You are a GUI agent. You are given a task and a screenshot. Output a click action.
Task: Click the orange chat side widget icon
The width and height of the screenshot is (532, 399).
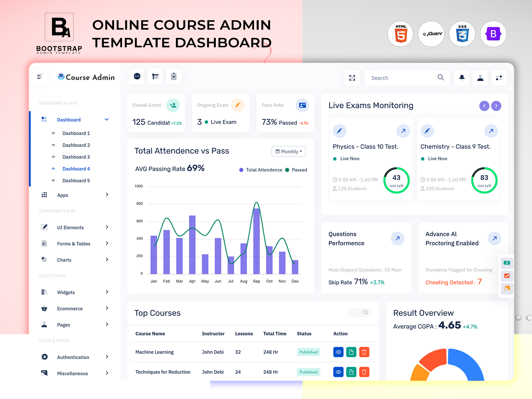[507, 288]
